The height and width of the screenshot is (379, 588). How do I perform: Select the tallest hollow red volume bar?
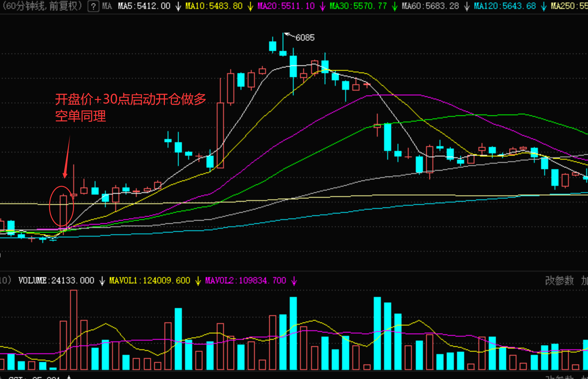(74, 330)
